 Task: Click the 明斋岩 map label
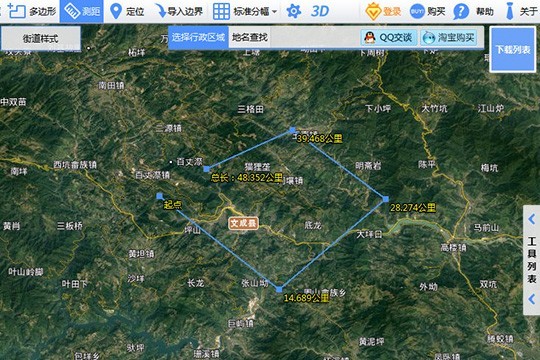(x=368, y=166)
